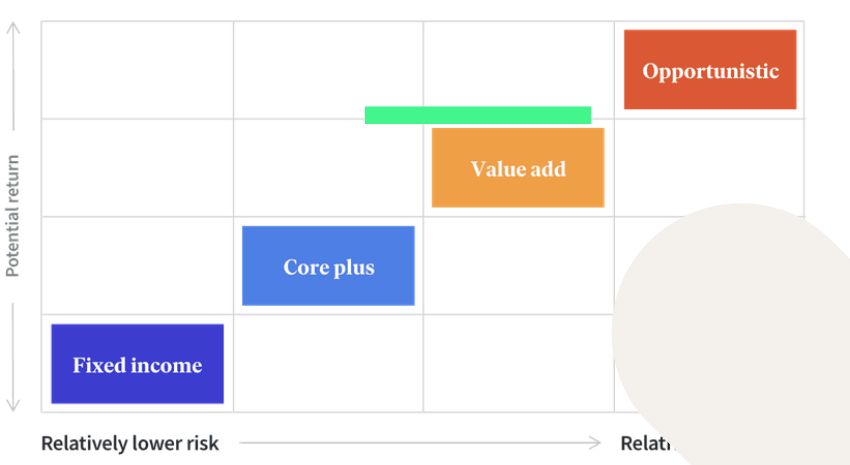This screenshot has width=850, height=465.
Task: Click the empty cell left of Core plus
Action: coord(138,266)
